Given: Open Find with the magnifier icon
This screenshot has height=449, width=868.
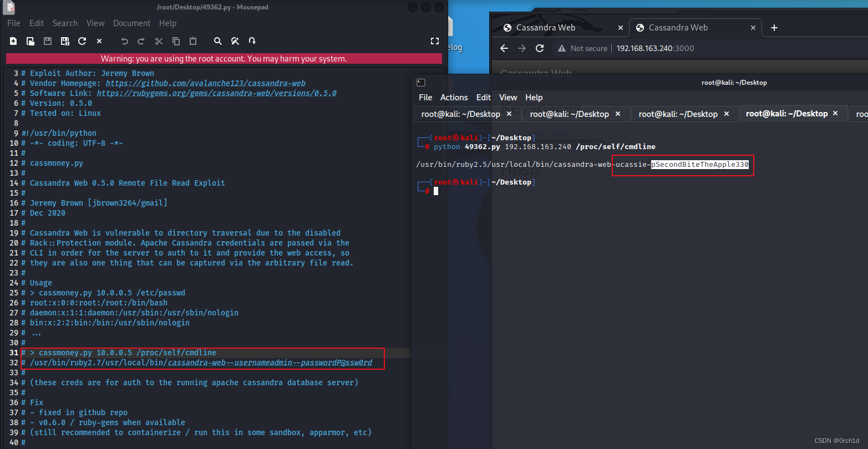Looking at the screenshot, I should tap(218, 41).
